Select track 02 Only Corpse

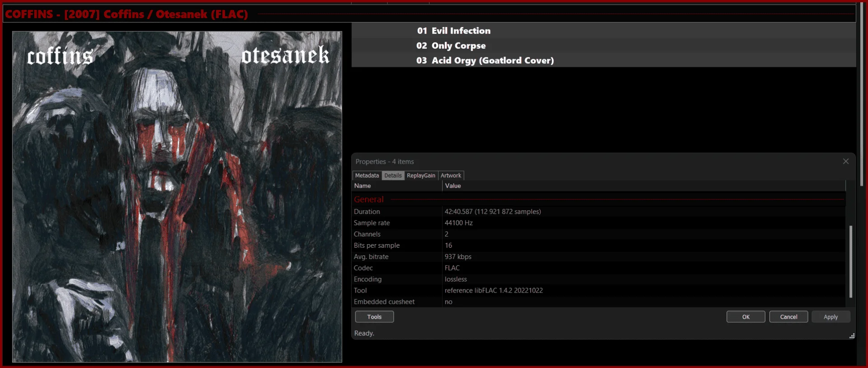click(604, 46)
